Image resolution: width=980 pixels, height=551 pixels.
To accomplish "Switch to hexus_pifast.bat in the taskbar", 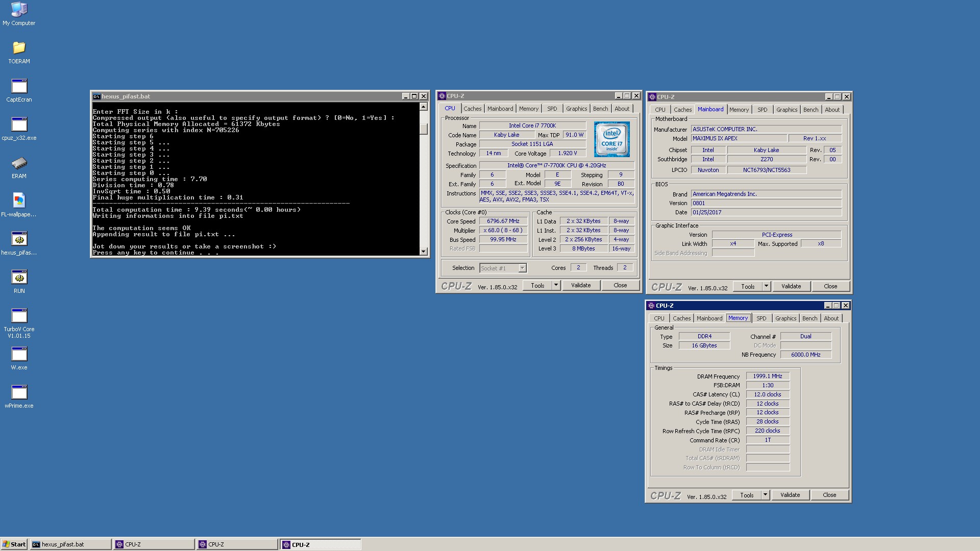I will [70, 544].
